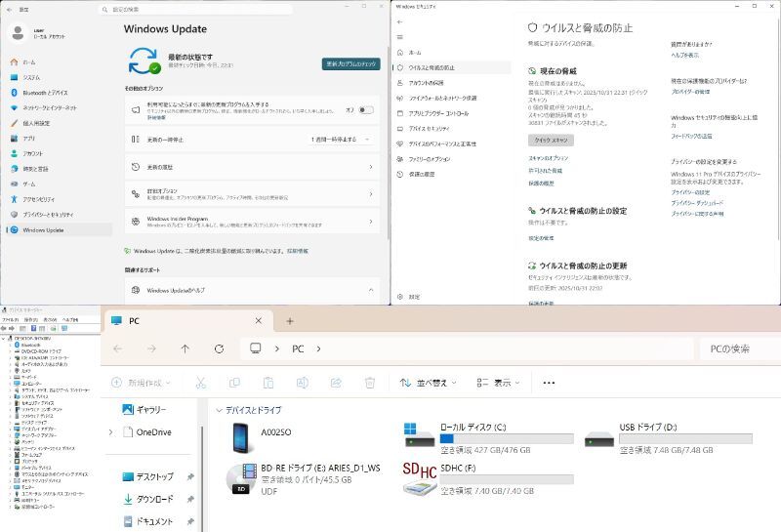The width and height of the screenshot is (781, 532).
Task: Open ファイル menu in Device Manager
Action: [10, 320]
